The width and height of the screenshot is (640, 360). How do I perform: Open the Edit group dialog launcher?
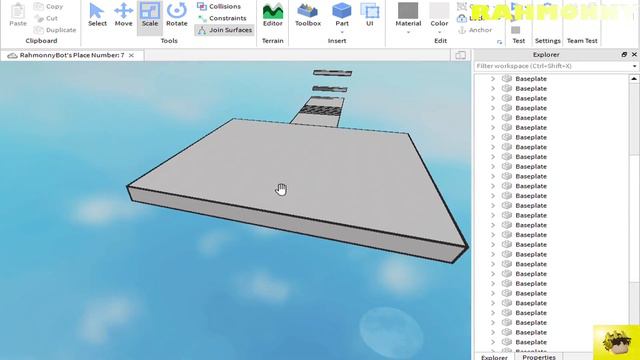coord(499,42)
